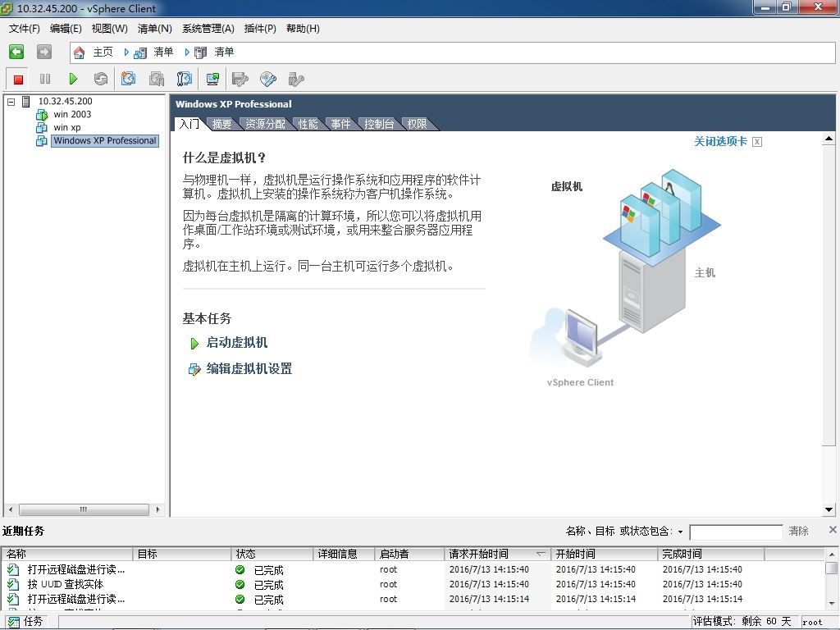
Task: Click the 启动者 column header
Action: click(x=409, y=554)
